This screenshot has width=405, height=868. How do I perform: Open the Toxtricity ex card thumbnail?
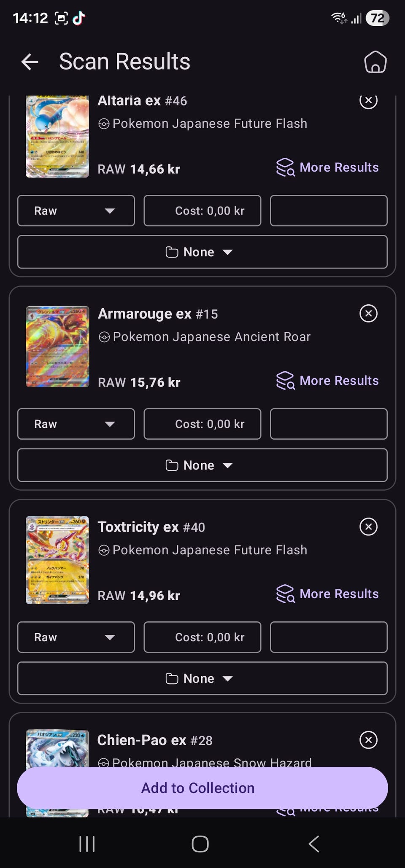point(57,560)
